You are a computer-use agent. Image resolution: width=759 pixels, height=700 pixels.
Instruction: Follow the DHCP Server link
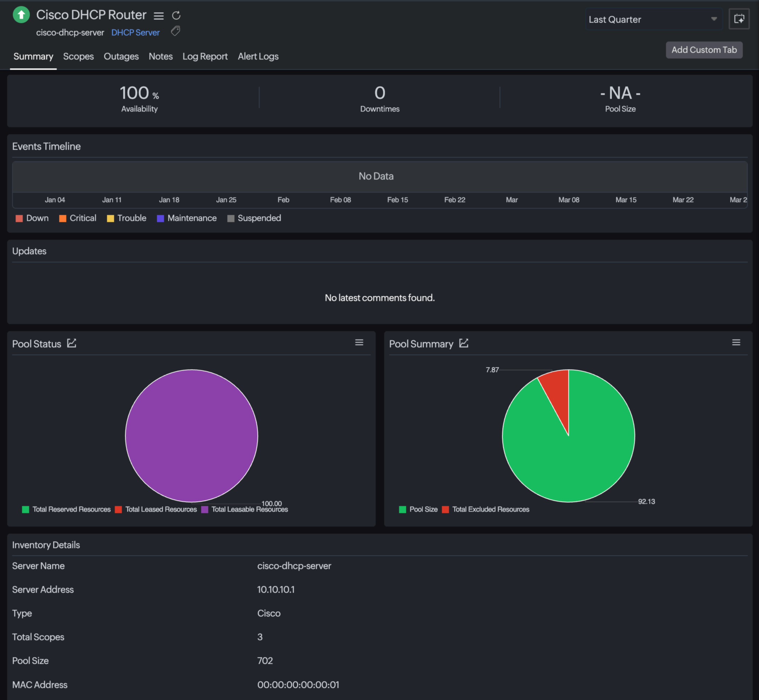coord(135,33)
